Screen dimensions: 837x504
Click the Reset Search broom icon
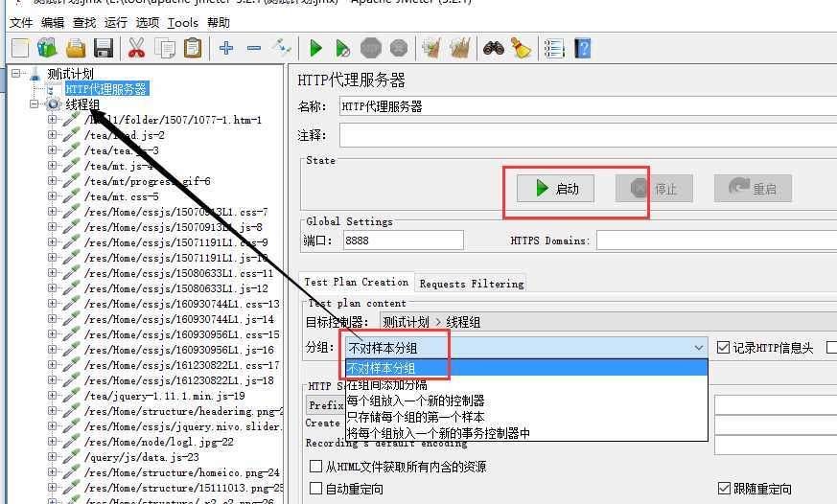pos(521,49)
